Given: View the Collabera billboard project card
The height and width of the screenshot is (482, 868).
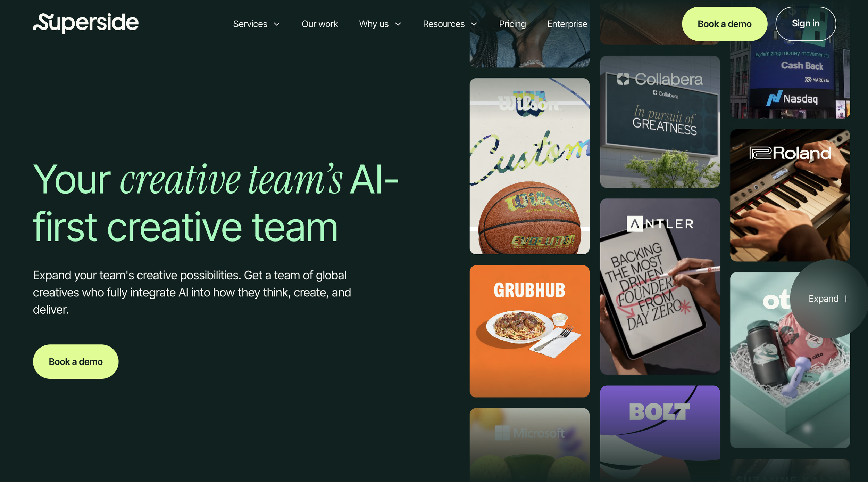Looking at the screenshot, I should 660,122.
